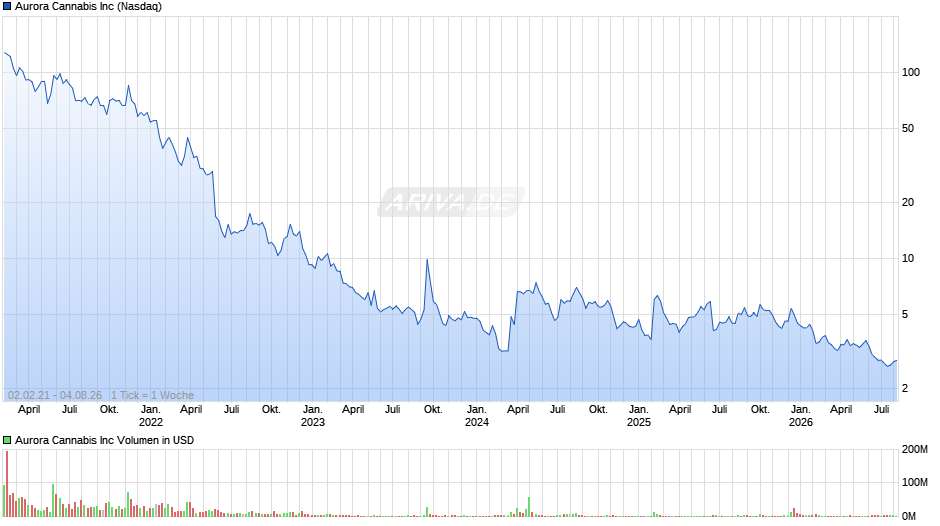Click the price spike peak near Okt. 2023
Screen dimensions: 940x526
pyautogui.click(x=427, y=260)
